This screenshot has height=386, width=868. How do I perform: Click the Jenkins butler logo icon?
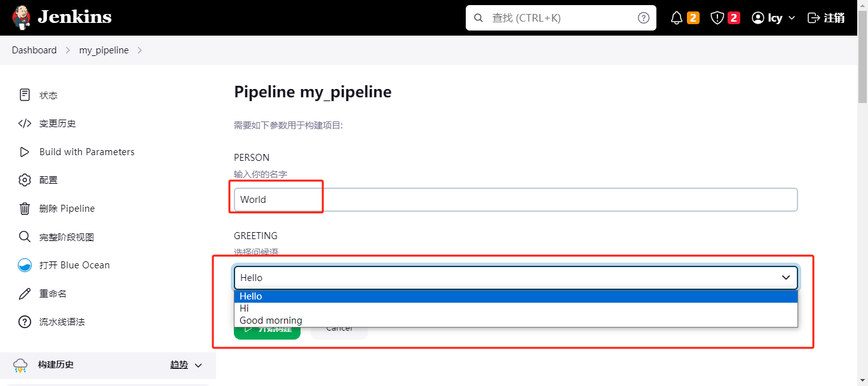[x=21, y=18]
